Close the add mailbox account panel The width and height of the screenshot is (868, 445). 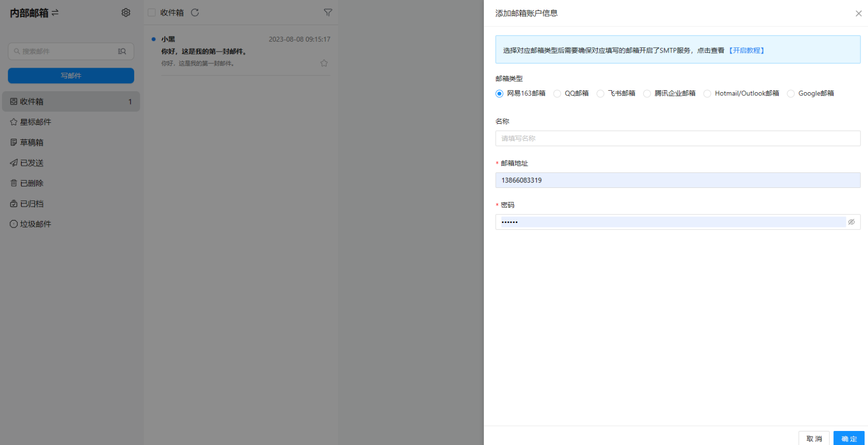point(858,14)
